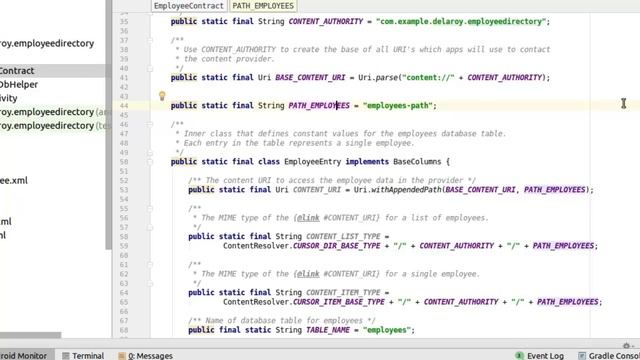
Task: Click the "com.example.delaroy.employeedirectory" string
Action: click(461, 22)
